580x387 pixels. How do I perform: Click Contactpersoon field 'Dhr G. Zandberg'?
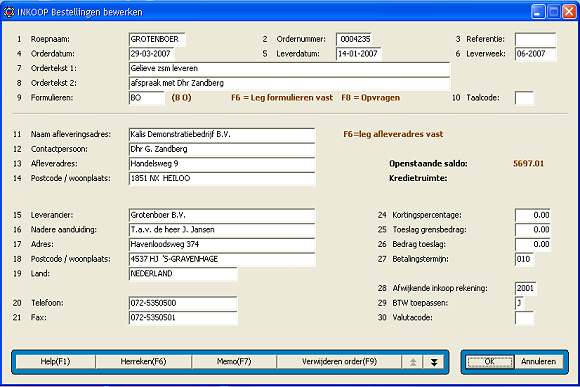[222, 149]
